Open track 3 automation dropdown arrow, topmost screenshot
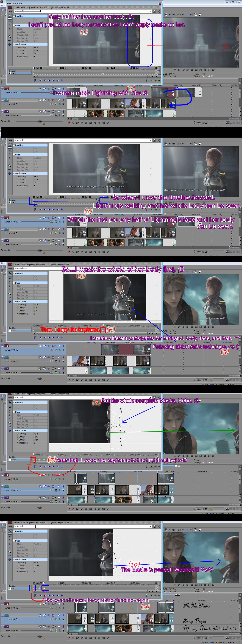The image size is (242, 644). [56, 100]
